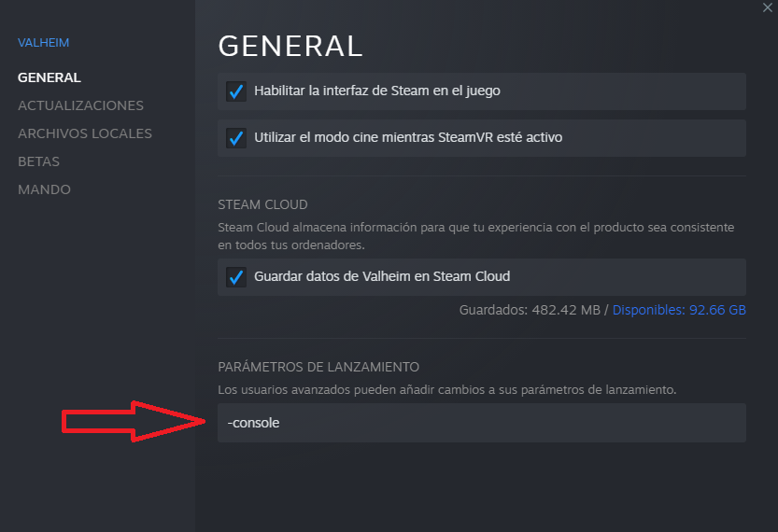This screenshot has height=532, width=778.
Task: Go to the BETAS section
Action: pyautogui.click(x=39, y=161)
